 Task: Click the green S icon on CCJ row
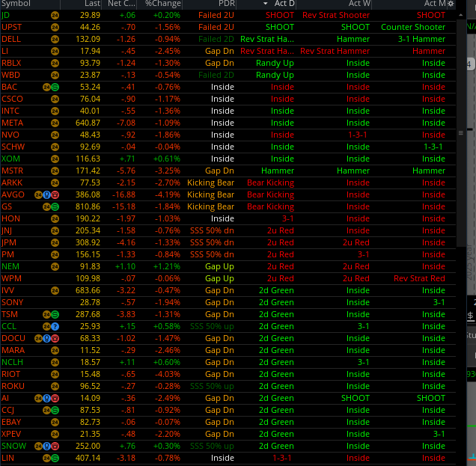click(55, 411)
